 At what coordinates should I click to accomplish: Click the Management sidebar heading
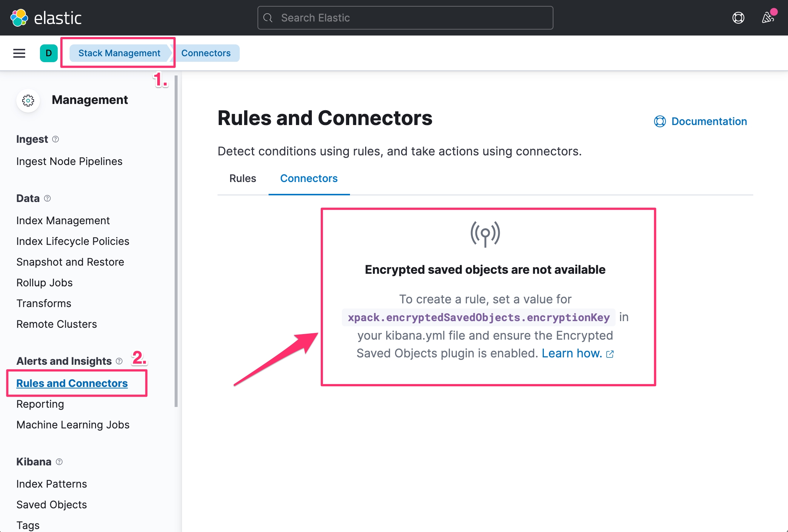pyautogui.click(x=90, y=100)
